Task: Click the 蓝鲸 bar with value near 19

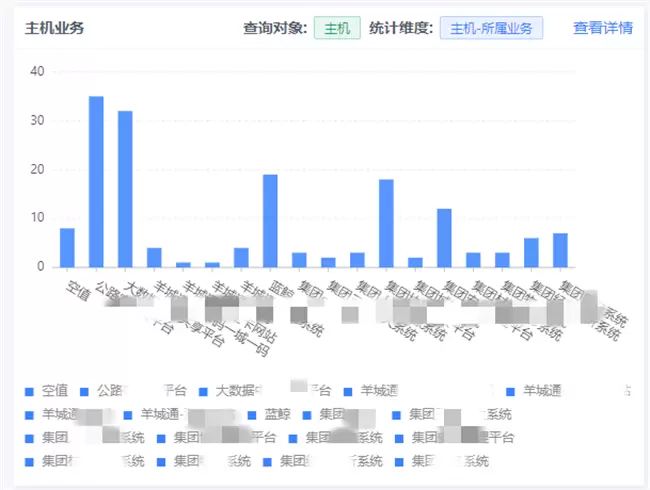Action: (x=270, y=220)
